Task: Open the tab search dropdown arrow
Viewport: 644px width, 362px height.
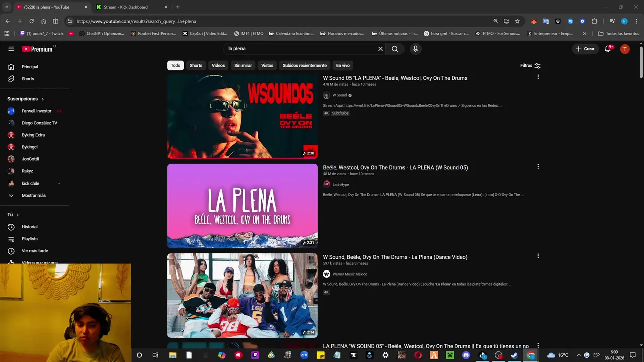Action: click(7, 7)
